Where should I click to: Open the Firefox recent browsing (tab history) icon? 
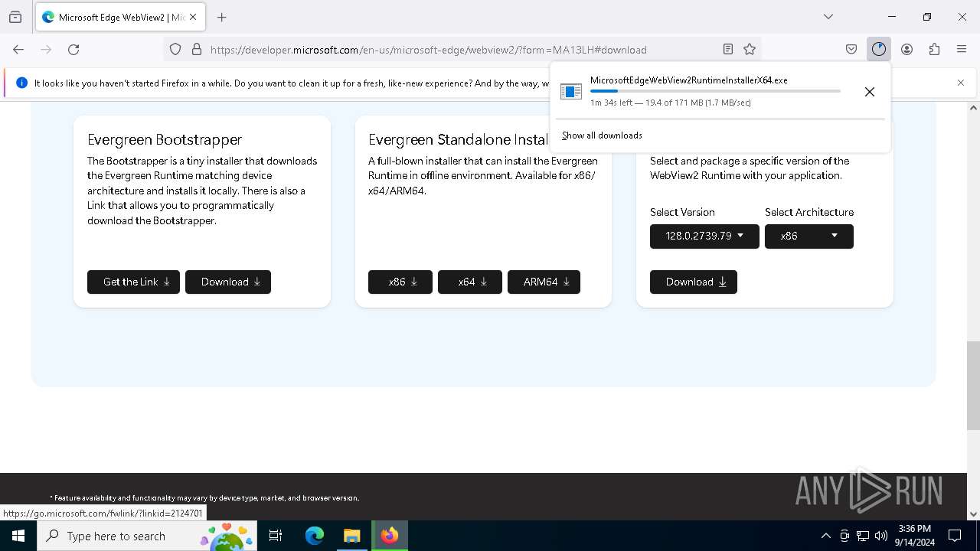point(15,17)
